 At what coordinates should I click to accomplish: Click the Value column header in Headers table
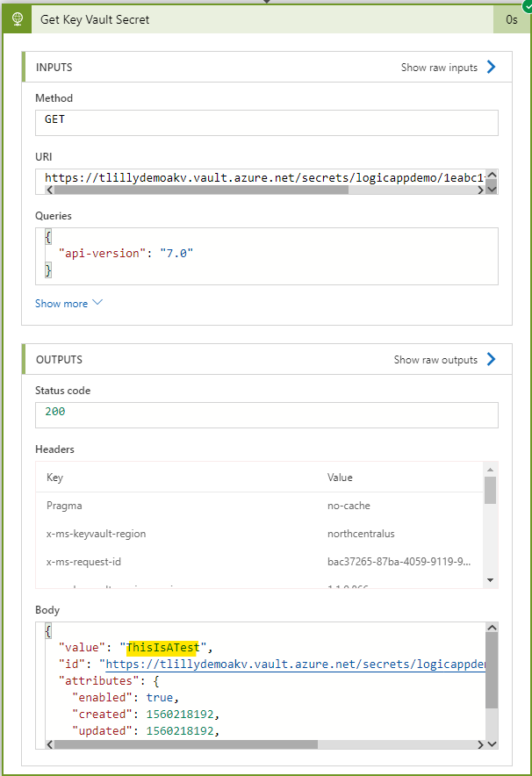(340, 478)
